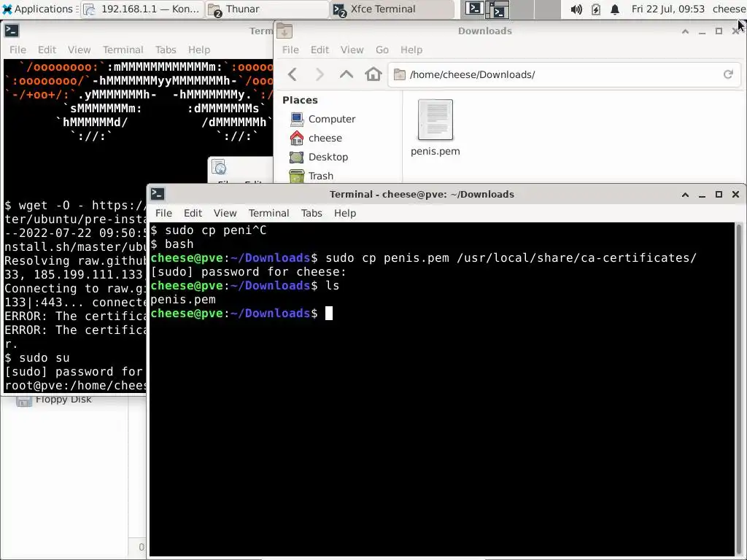The image size is (747, 560).
Task: Open View menu in Downloads file manager
Action: [352, 50]
